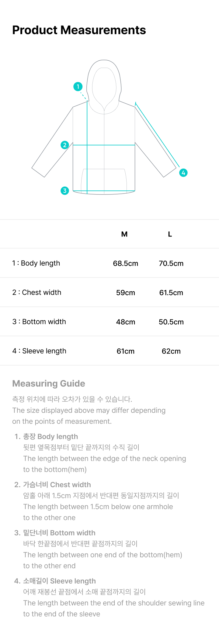Select the M size column header
The height and width of the screenshot is (644, 219).
tap(124, 234)
